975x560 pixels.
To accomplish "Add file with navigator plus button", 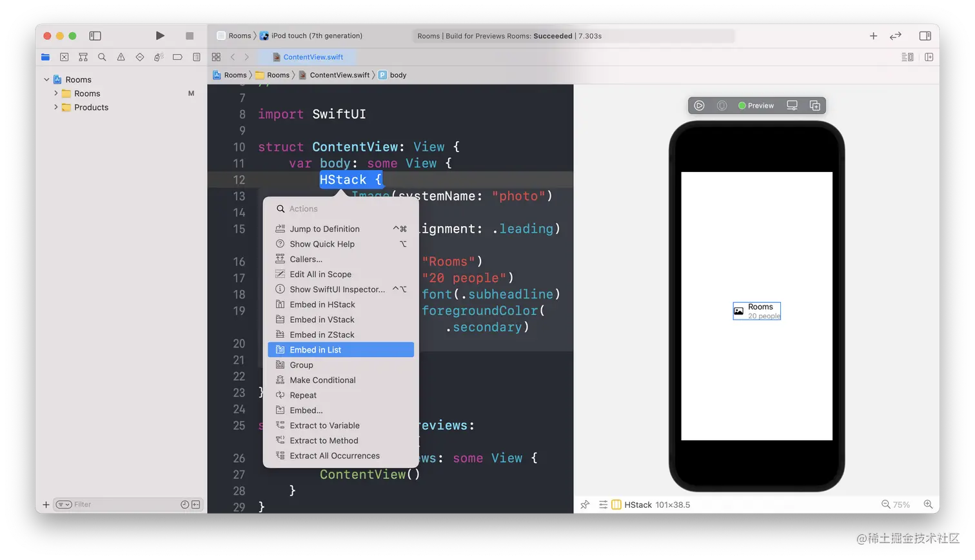I will click(x=46, y=505).
